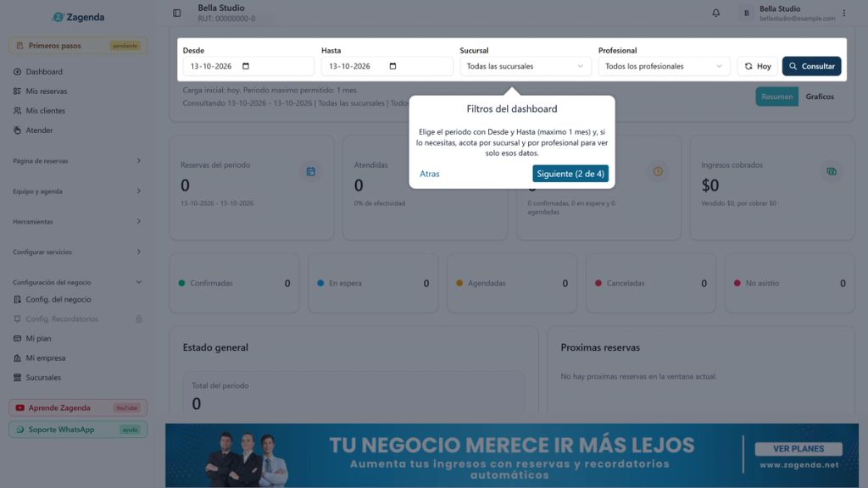Screen dimensions: 868x488
Task: Click Siguiente (2 de 4) button
Action: click(x=570, y=174)
